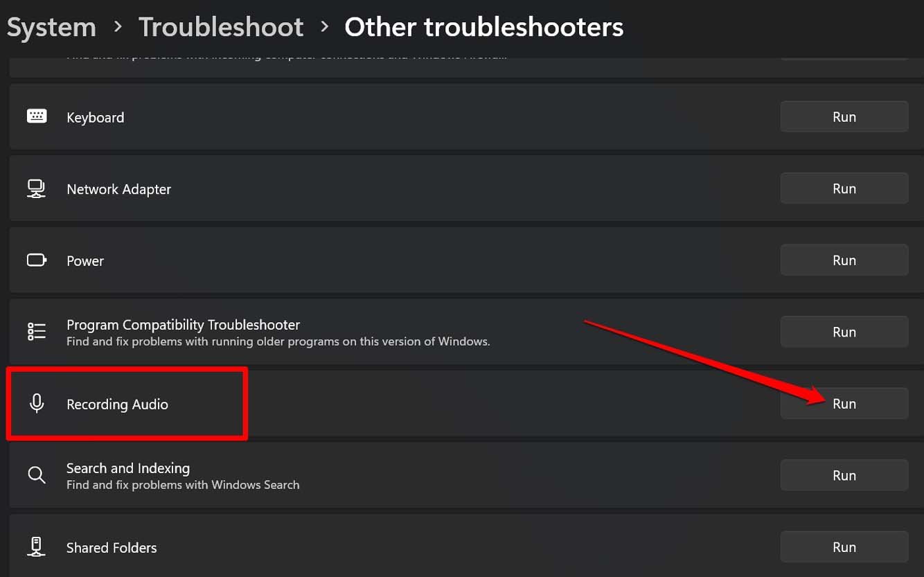924x577 pixels.
Task: Run the Search and Indexing troubleshooter
Action: pos(844,475)
